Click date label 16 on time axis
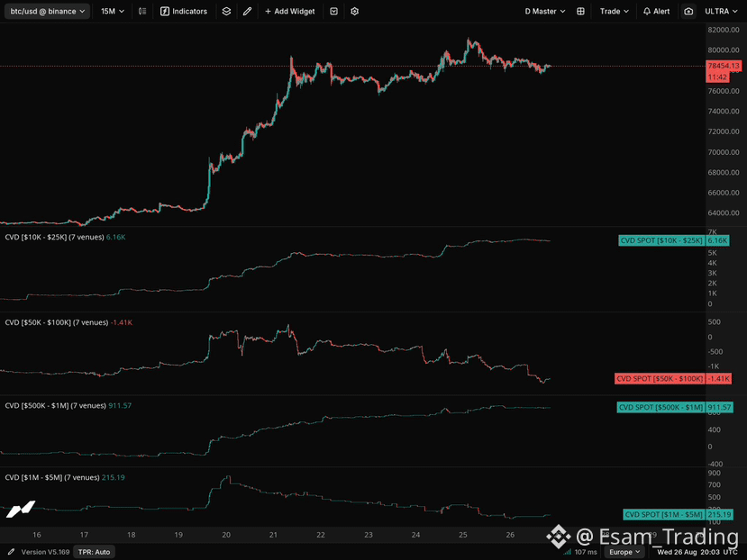Viewport: 747px width, 560px height. pyautogui.click(x=37, y=535)
